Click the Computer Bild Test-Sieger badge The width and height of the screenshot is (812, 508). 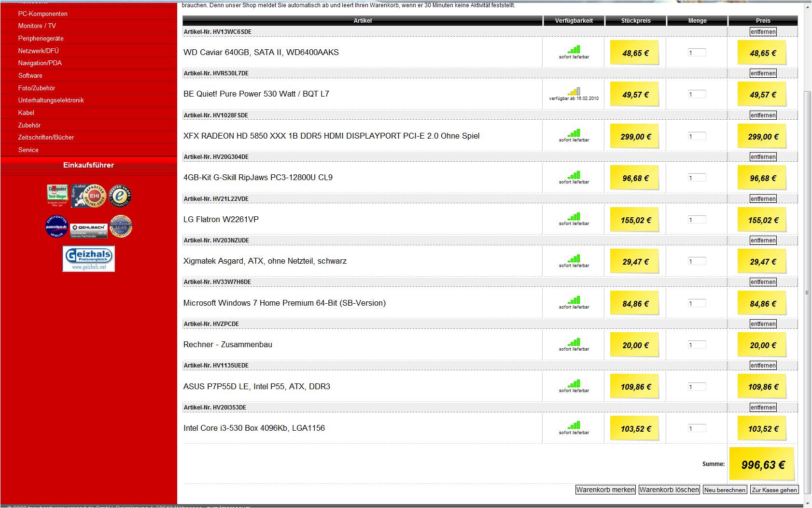click(x=57, y=196)
